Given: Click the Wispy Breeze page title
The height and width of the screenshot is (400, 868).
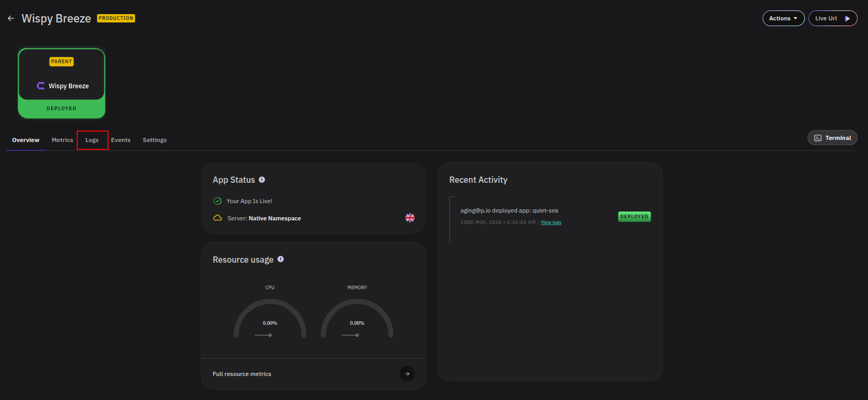Looking at the screenshot, I should click(x=56, y=18).
